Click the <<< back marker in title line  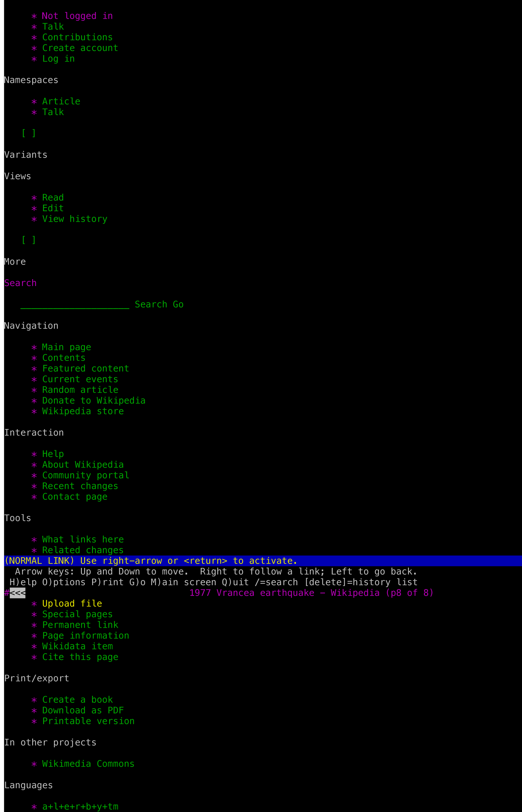pyautogui.click(x=18, y=593)
